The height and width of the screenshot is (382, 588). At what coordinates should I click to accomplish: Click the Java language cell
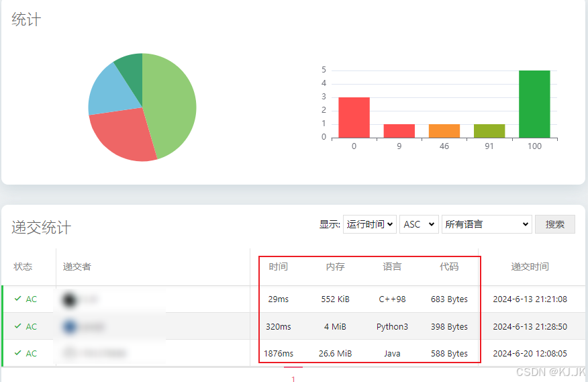tap(392, 354)
